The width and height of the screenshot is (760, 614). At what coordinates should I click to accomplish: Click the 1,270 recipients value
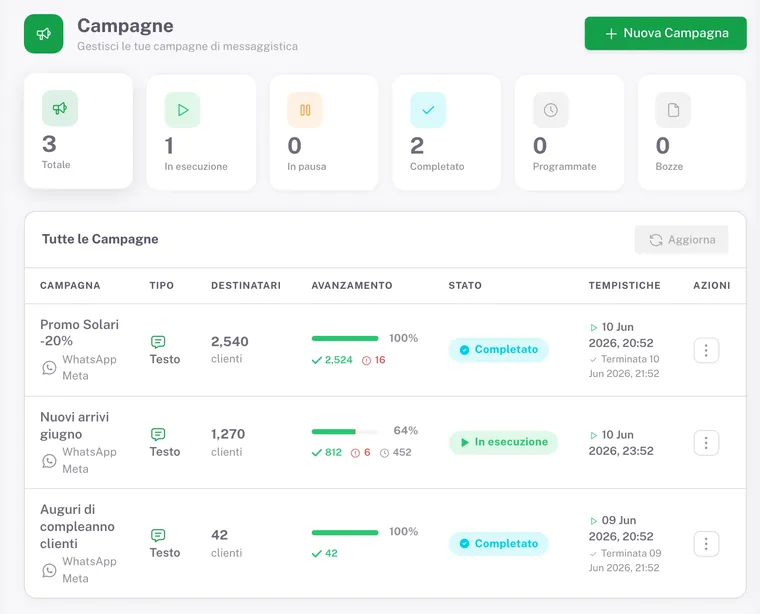click(x=228, y=434)
